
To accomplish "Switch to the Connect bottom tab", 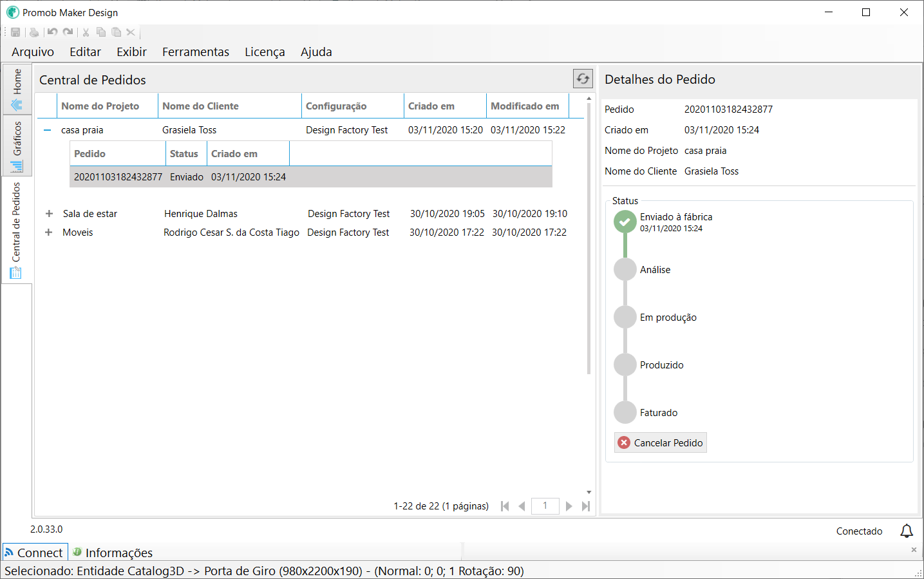I will tap(35, 553).
